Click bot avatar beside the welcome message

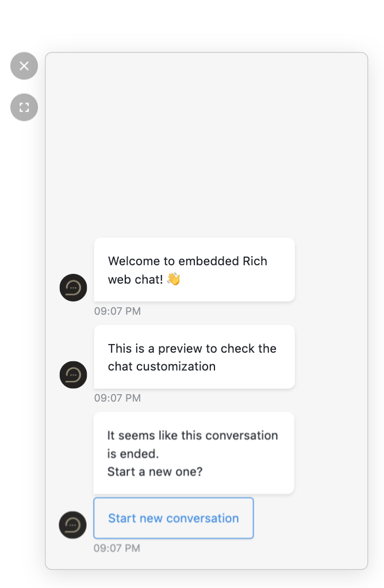coord(74,288)
